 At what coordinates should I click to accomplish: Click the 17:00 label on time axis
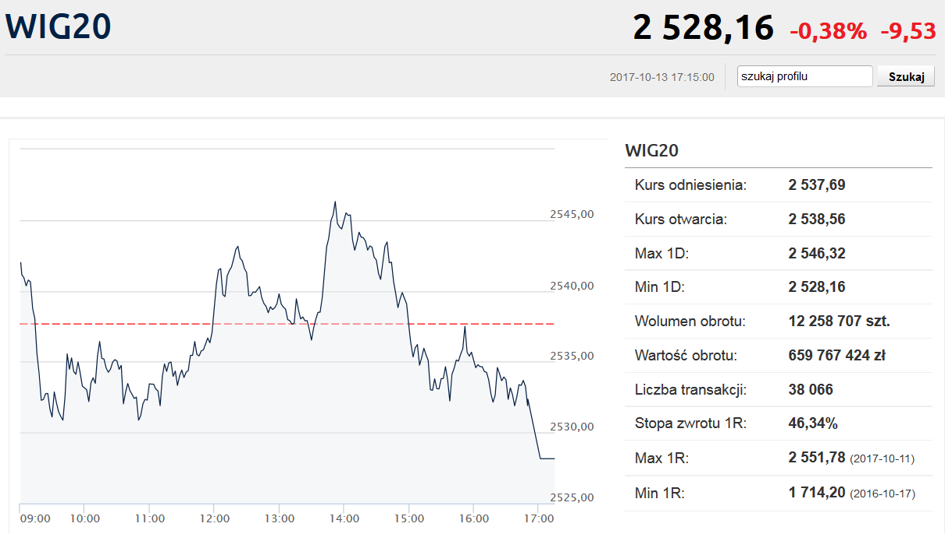539,519
